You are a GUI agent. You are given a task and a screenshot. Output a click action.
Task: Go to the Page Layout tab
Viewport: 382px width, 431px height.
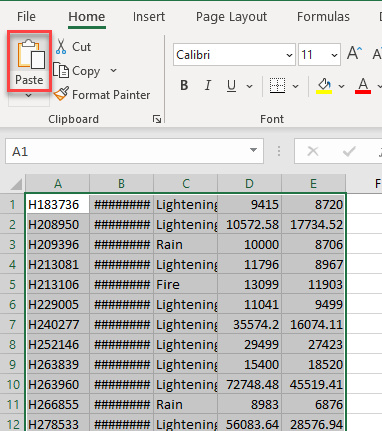[x=231, y=16]
